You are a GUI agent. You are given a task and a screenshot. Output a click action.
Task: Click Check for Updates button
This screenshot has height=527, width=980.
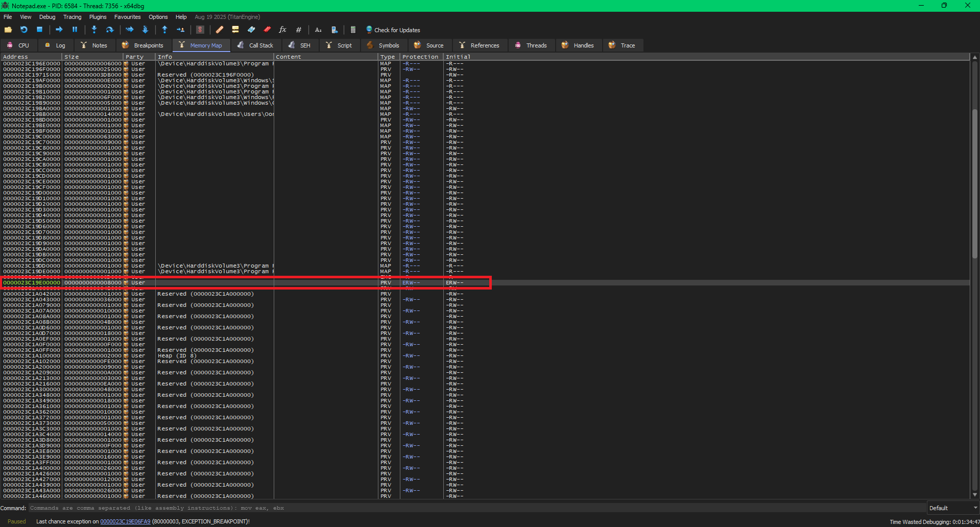[393, 30]
